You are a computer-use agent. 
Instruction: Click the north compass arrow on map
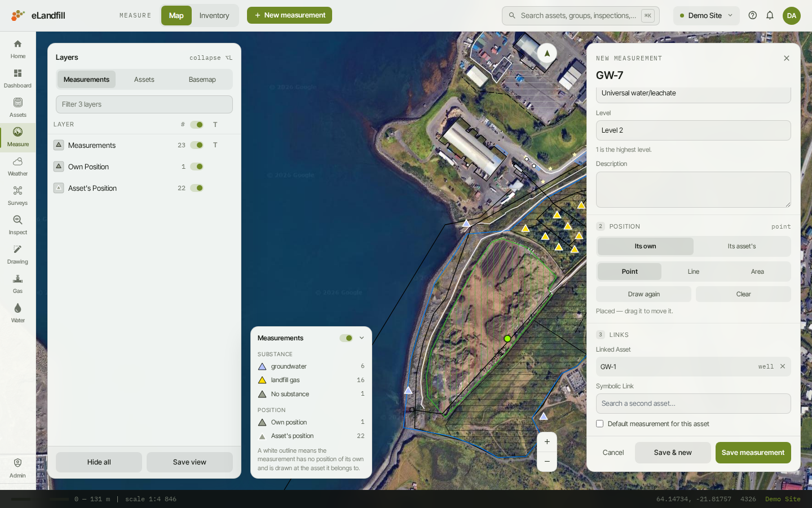546,53
